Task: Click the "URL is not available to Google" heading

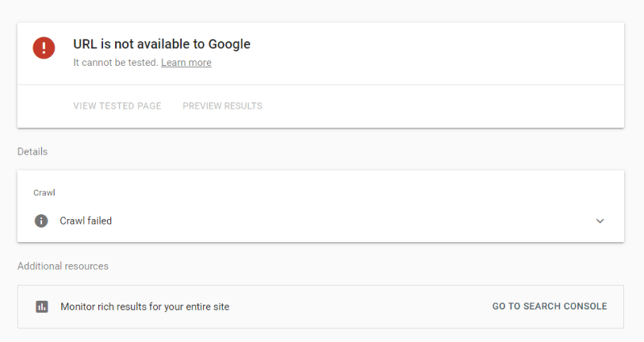Action: pyautogui.click(x=163, y=44)
